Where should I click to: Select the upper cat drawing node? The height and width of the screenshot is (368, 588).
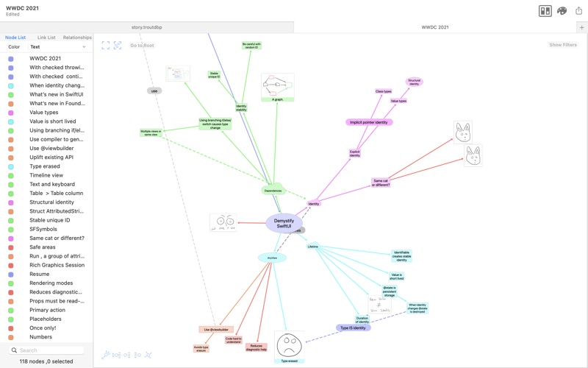463,132
